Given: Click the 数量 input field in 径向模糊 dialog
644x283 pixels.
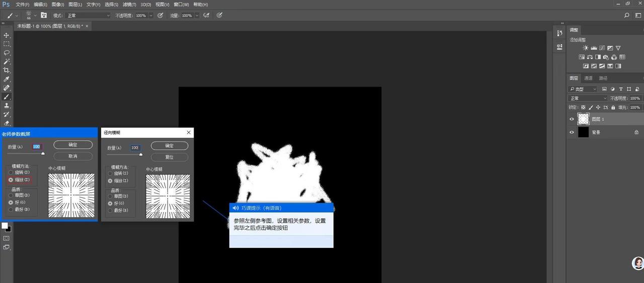Looking at the screenshot, I should [x=135, y=148].
